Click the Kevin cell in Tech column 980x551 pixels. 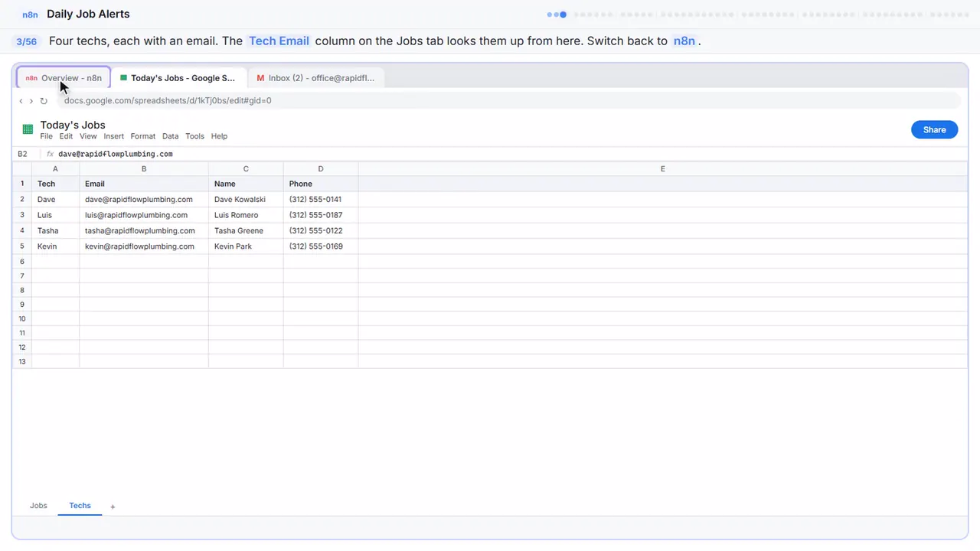tap(55, 246)
